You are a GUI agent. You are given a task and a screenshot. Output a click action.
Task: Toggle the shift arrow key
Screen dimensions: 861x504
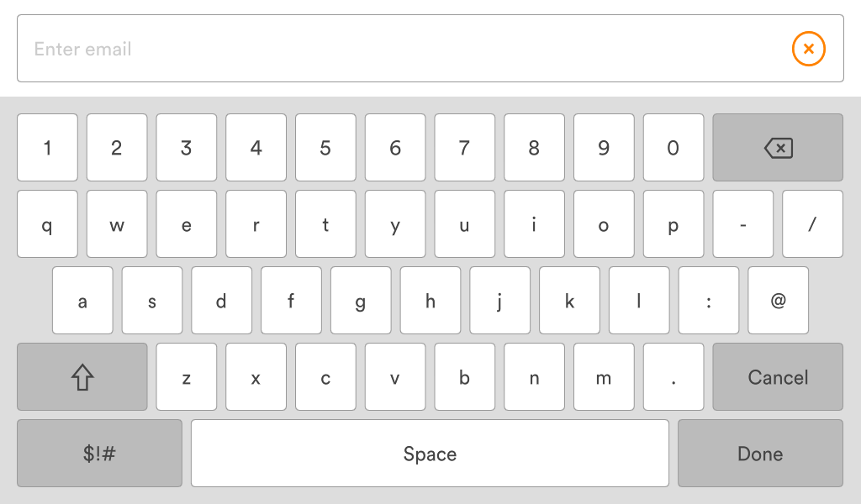(x=82, y=377)
